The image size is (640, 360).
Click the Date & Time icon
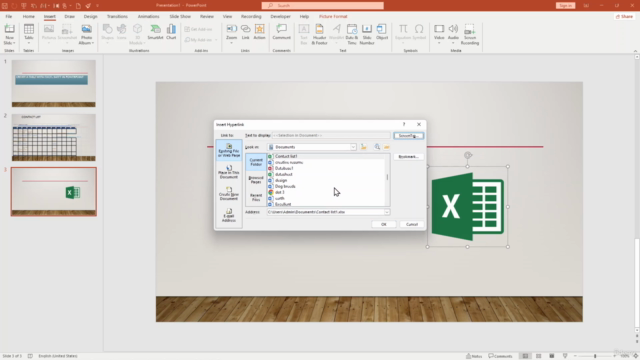tap(351, 34)
